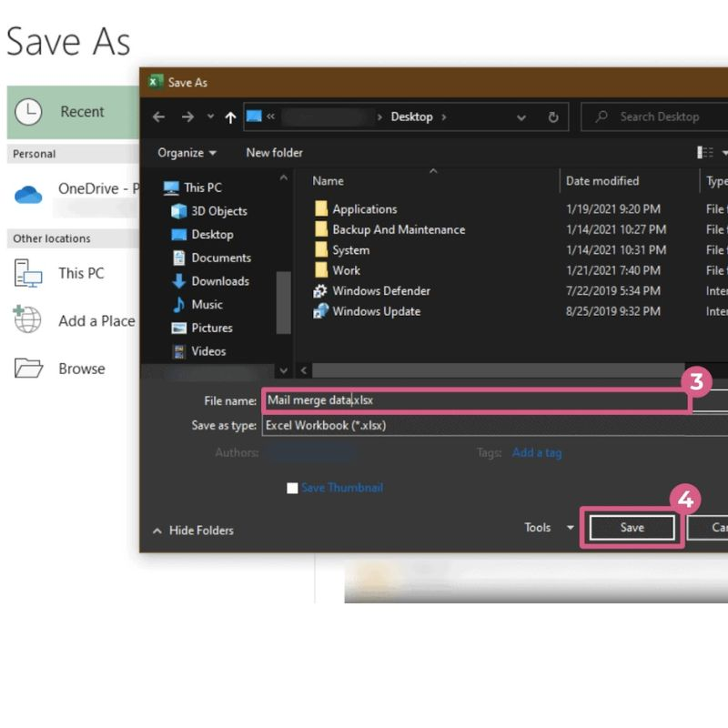Click the Forward arrow in navigation bar
Image resolution: width=728 pixels, height=728 pixels.
187,116
